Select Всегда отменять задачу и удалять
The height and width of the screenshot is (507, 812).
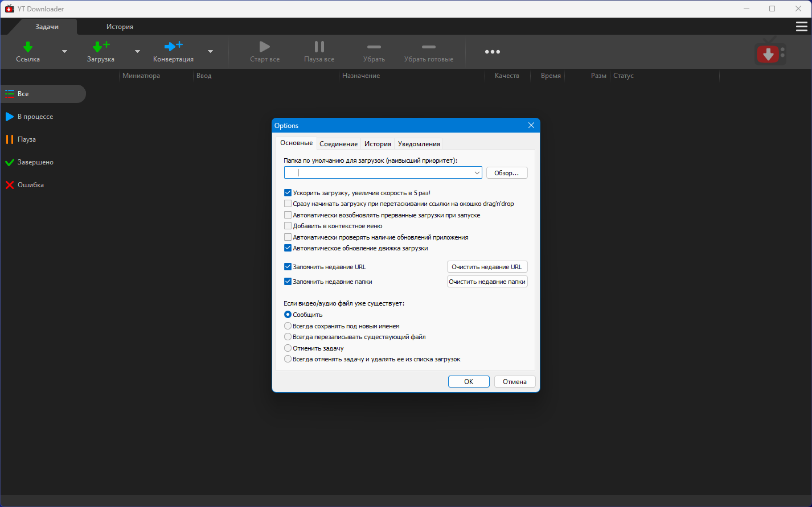click(x=288, y=359)
